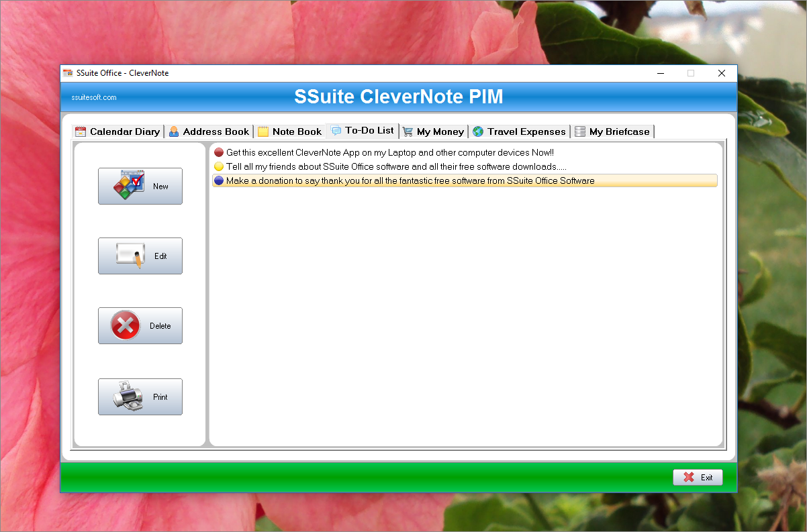Click the red Delete cross icon
This screenshot has height=532, width=807.
pyautogui.click(x=125, y=325)
